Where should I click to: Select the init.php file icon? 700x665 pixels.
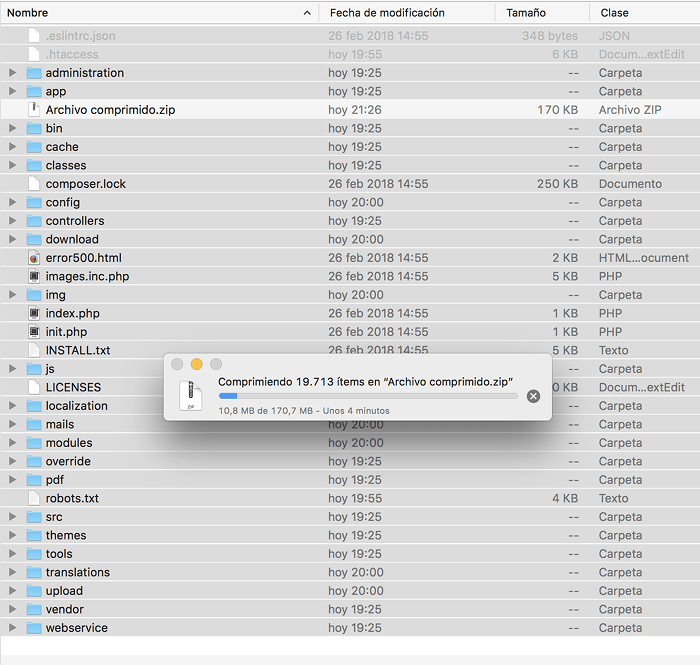34,332
